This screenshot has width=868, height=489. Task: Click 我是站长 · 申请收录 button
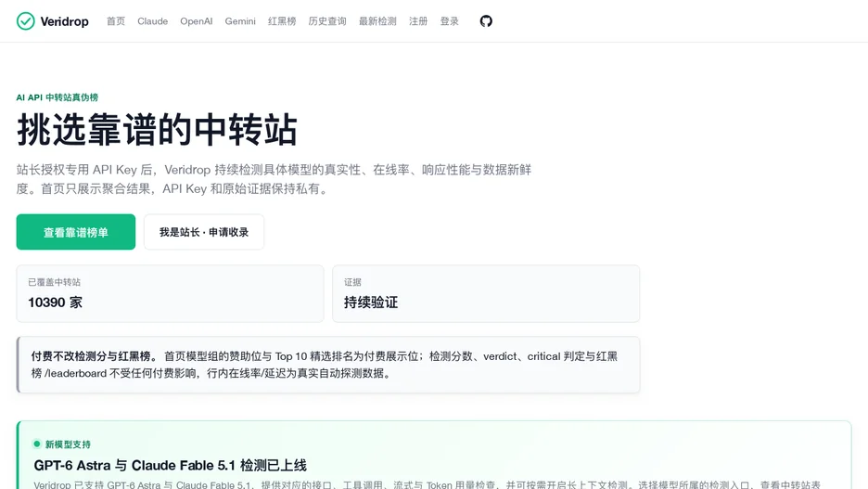click(204, 232)
